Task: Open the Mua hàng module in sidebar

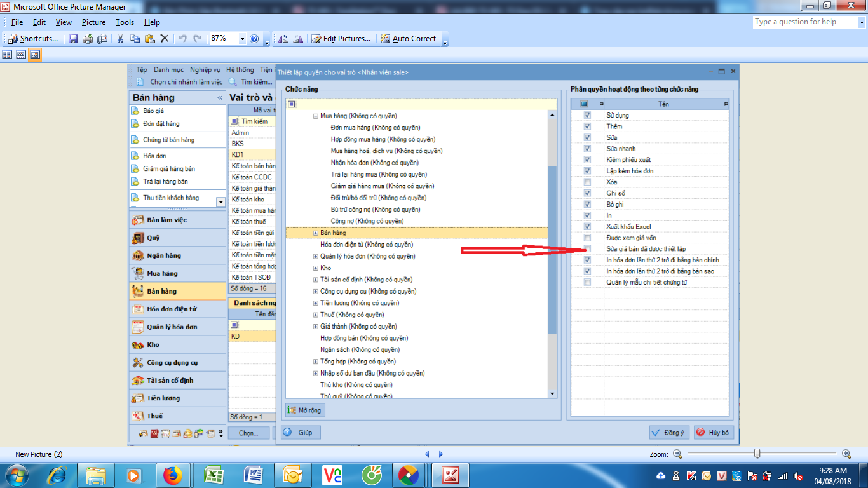Action: [x=177, y=273]
